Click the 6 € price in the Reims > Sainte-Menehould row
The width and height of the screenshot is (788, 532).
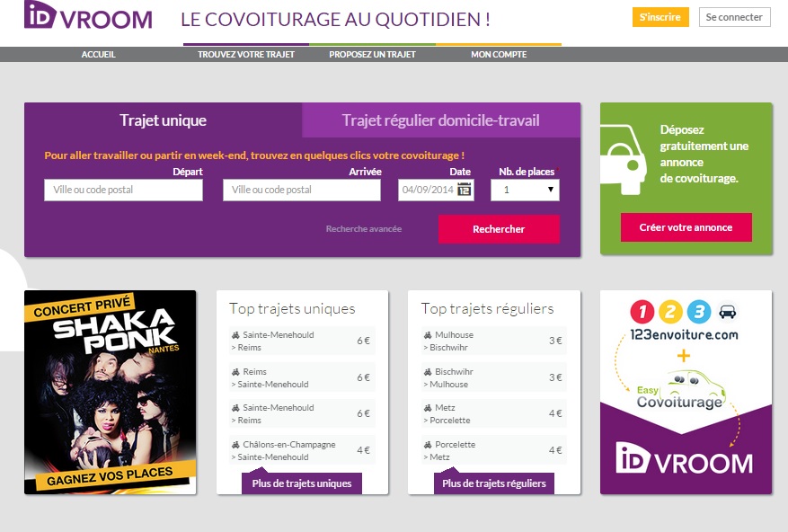coord(363,377)
